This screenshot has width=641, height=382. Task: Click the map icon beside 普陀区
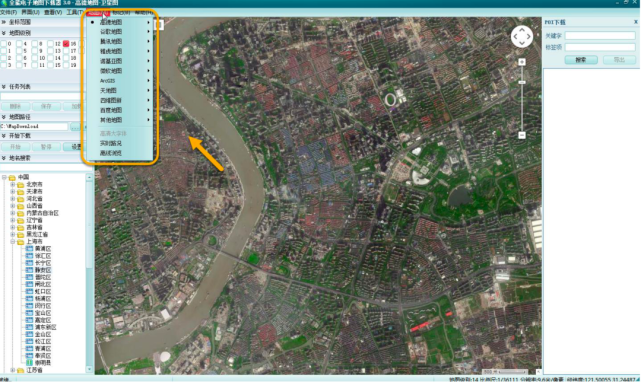[x=29, y=277]
